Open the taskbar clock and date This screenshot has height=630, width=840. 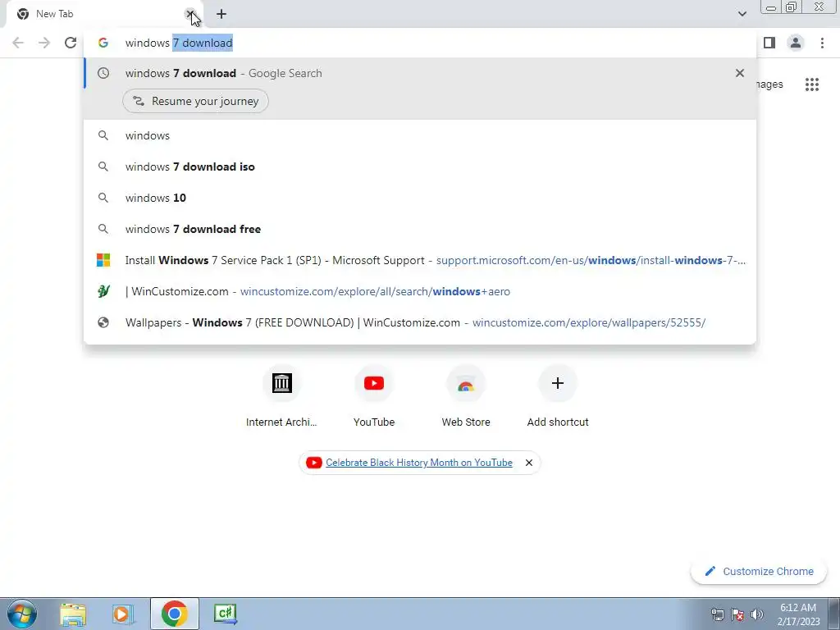[798, 614]
